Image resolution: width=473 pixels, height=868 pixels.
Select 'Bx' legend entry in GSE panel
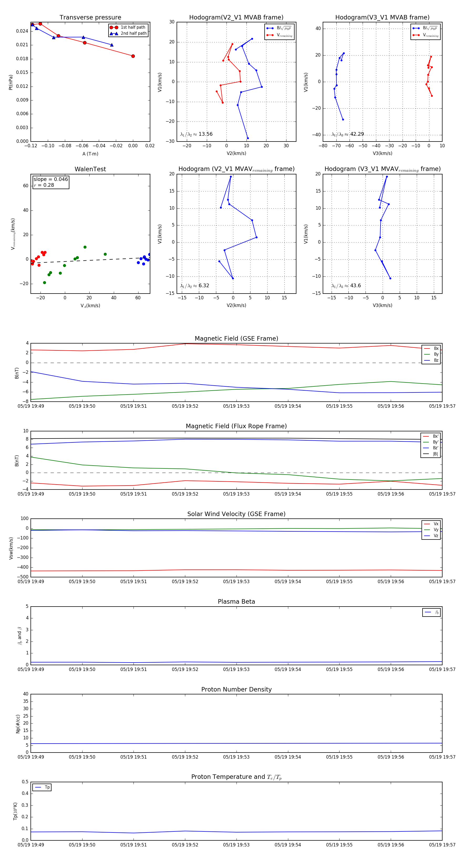(x=431, y=349)
